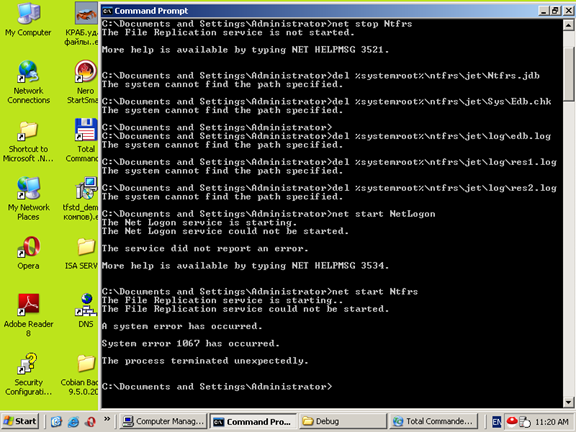Select Shortcut to Microsoft .N... folder icon
577x433 pixels.
coord(28,142)
